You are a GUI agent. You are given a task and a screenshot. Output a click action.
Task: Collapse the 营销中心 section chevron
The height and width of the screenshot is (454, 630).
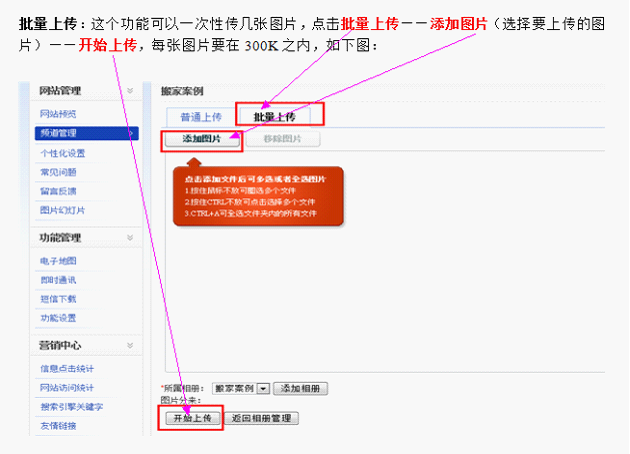click(x=130, y=345)
